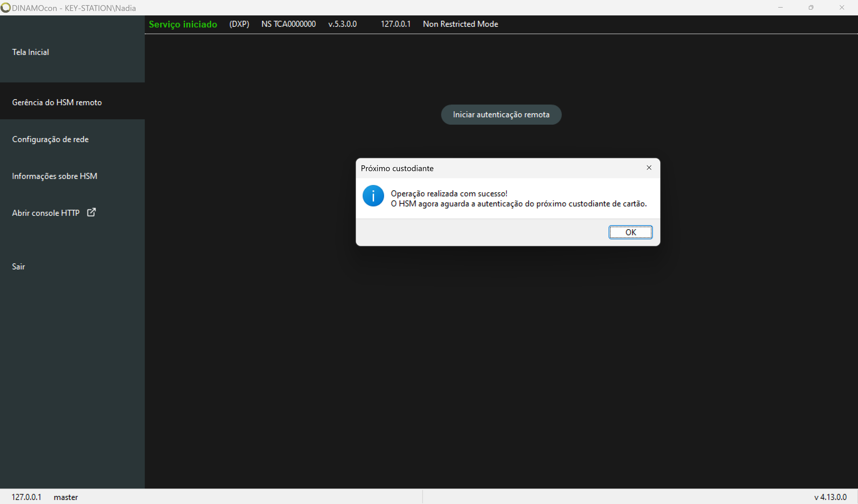This screenshot has height=504, width=858.
Task: Click the 127.0.0.1 address in top header
Action: 395,24
